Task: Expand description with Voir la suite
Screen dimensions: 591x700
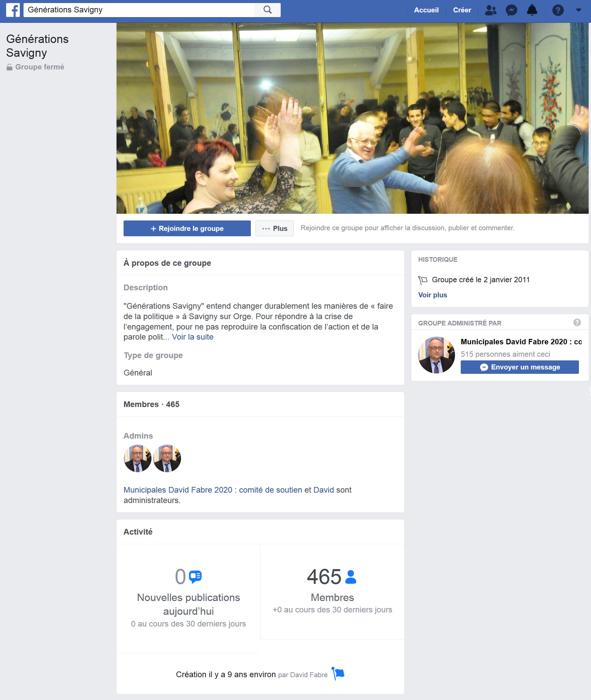Action: tap(192, 337)
